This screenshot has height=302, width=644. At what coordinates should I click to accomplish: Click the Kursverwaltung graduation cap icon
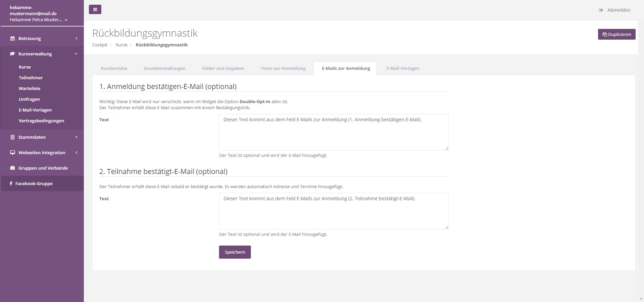pyautogui.click(x=12, y=54)
